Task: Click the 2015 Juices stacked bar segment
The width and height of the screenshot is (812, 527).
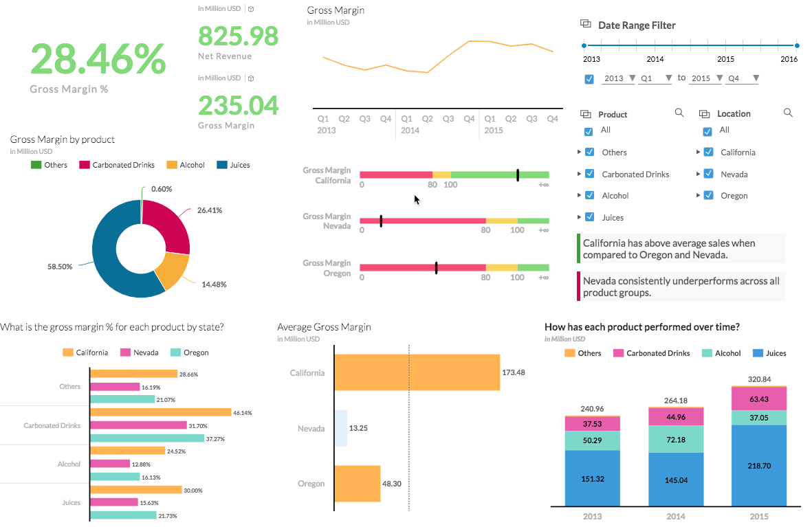Action: pos(759,465)
